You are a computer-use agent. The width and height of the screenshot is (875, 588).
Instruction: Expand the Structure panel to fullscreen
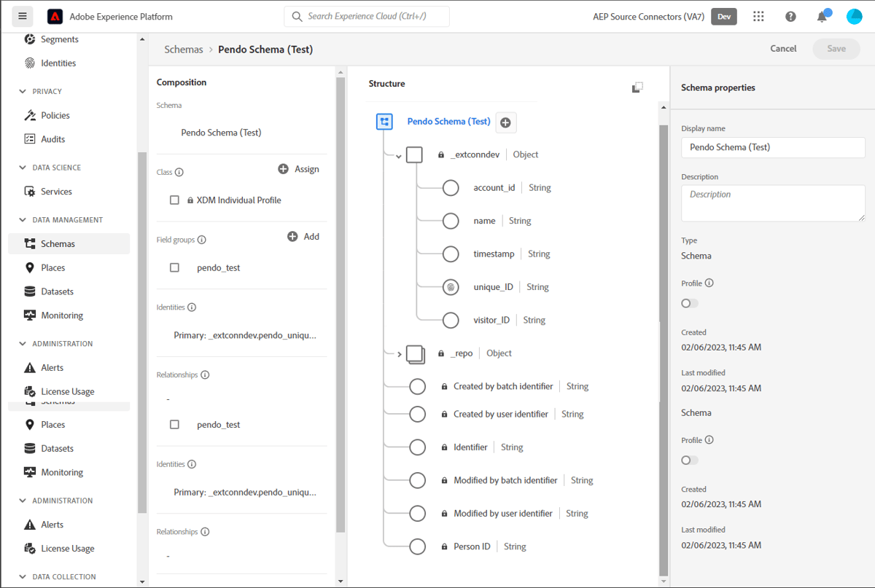(638, 86)
